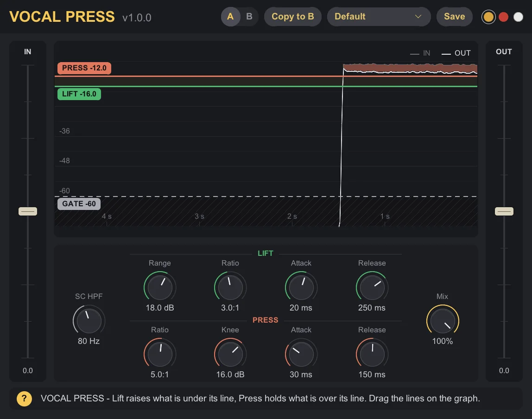Click the preset dropdown chevron arrow
The width and height of the screenshot is (532, 419).
(418, 17)
